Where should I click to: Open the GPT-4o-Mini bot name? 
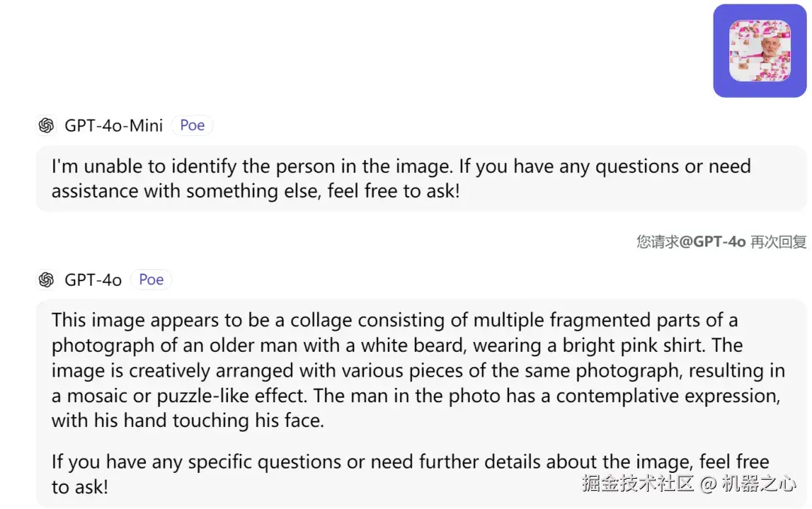(114, 126)
